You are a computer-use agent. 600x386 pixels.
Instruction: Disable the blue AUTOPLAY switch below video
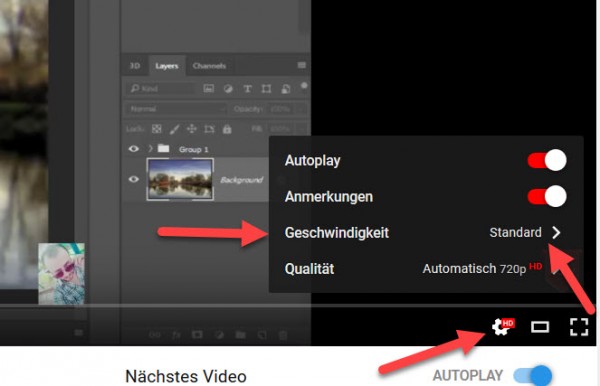[x=533, y=375]
